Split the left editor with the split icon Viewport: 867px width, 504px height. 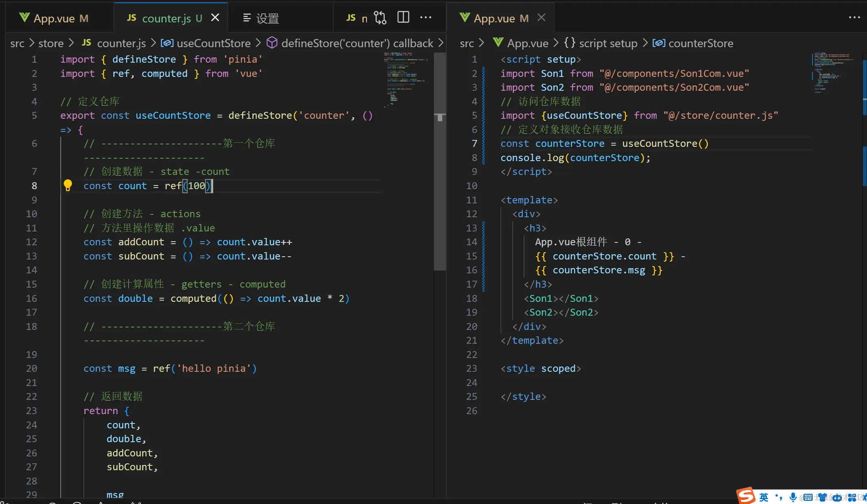pos(403,17)
